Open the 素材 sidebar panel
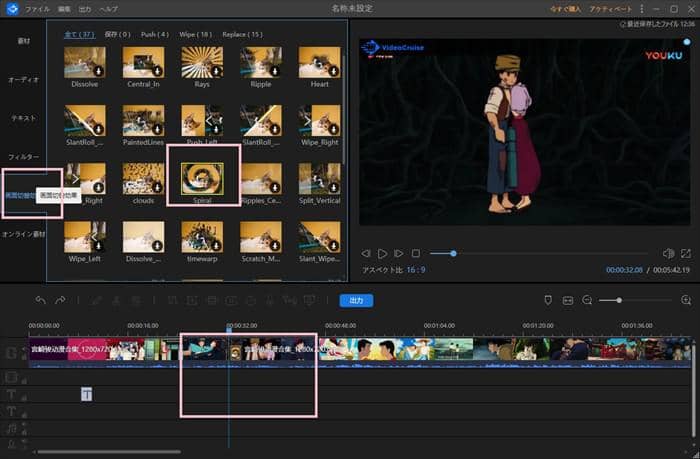 24,41
